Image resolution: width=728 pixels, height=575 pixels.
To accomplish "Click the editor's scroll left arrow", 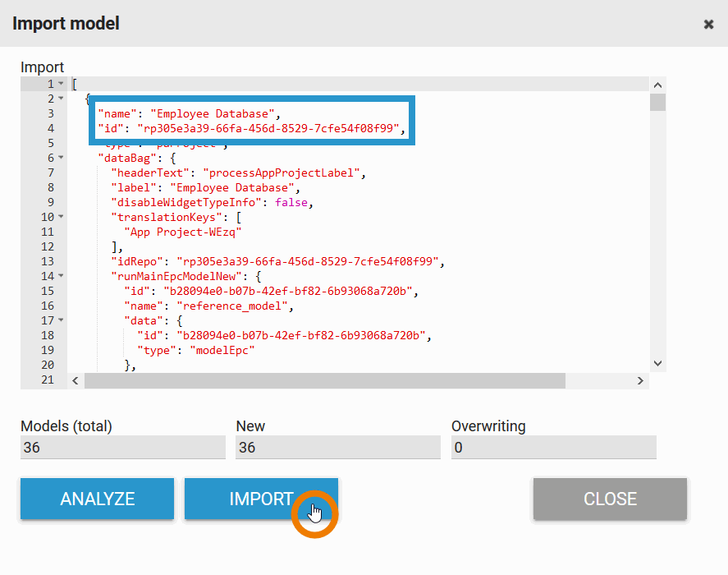I will pyautogui.click(x=76, y=381).
